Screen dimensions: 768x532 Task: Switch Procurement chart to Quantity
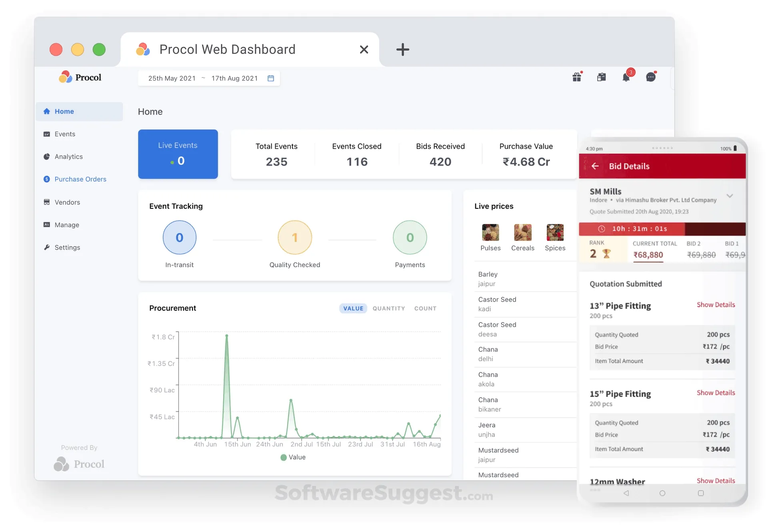[x=388, y=308]
